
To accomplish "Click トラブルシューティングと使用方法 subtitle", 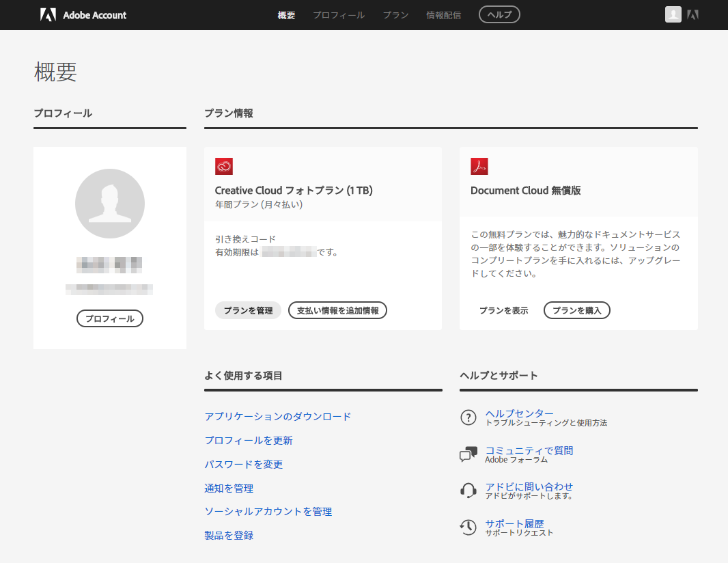I will click(546, 423).
